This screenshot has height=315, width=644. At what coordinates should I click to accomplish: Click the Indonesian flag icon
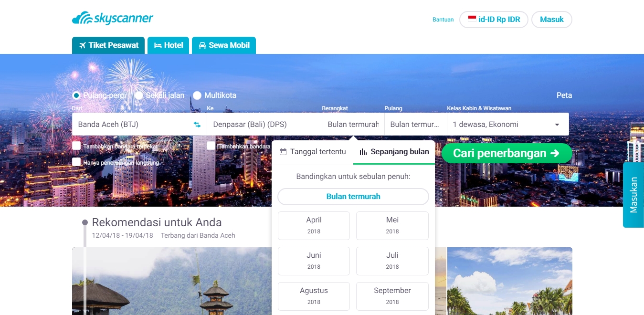[472, 19]
